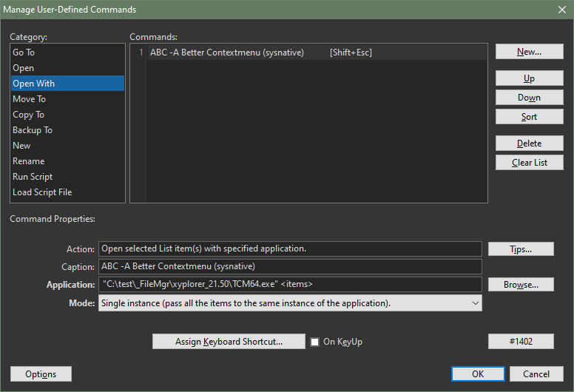Select the Rename category

coord(67,161)
